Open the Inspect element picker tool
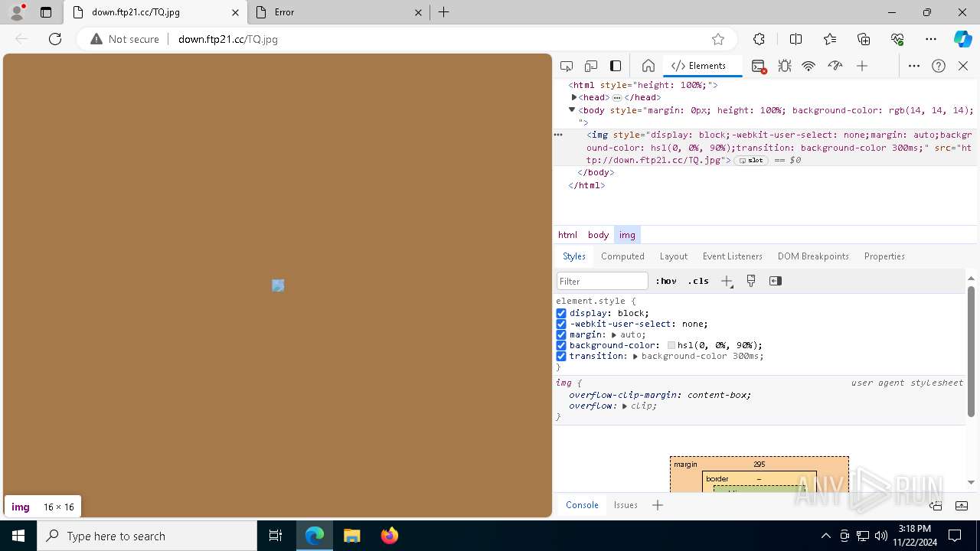980x551 pixels. tap(567, 66)
